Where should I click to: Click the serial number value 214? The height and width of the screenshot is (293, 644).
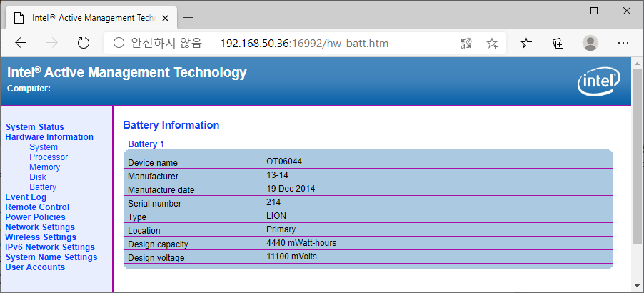(273, 202)
